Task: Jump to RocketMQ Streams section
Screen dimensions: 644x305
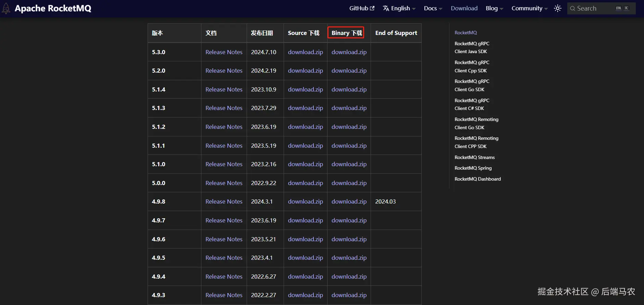Action: 474,157
